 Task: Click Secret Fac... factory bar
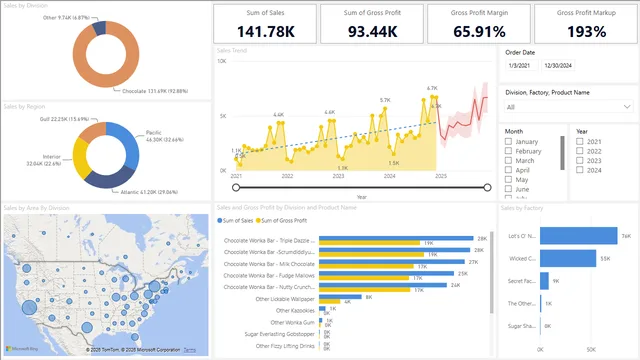point(544,281)
